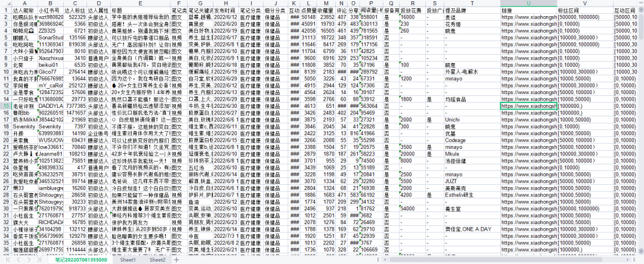Click ad spend cell 20000
The image size is (644, 264).
click(x=413, y=154)
